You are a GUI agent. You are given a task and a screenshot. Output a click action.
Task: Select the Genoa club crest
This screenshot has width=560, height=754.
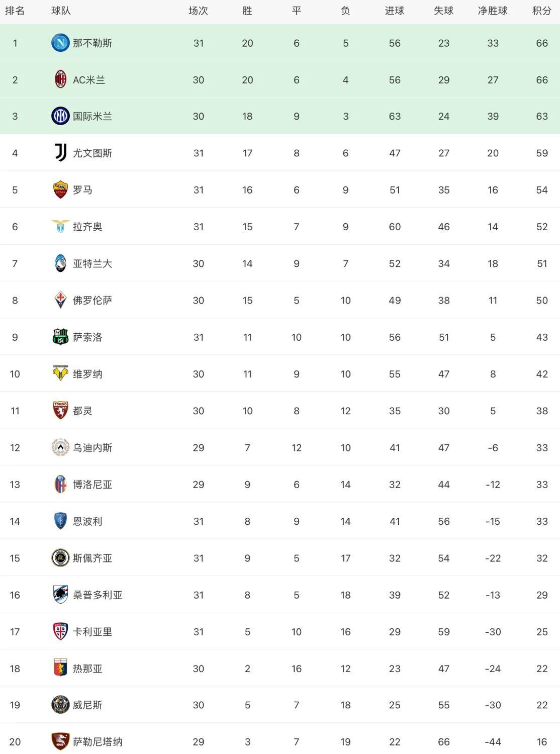coord(60,668)
